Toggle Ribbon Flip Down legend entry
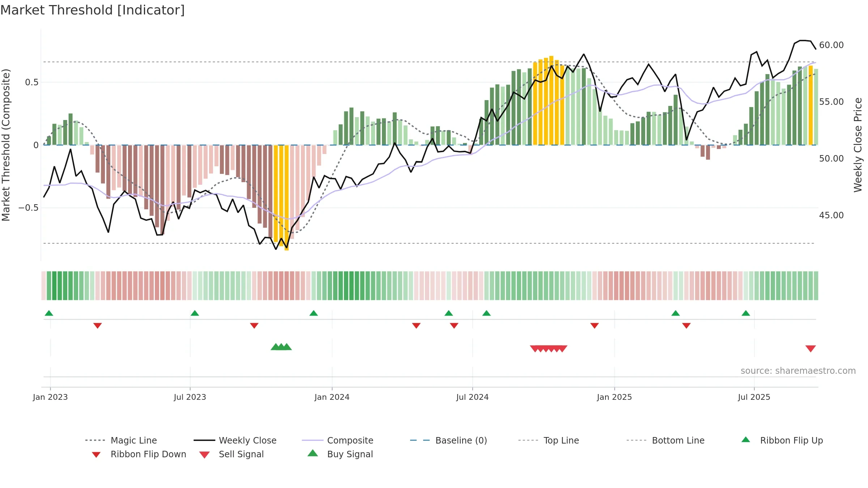Viewport: 868px width, 488px height. click(139, 454)
